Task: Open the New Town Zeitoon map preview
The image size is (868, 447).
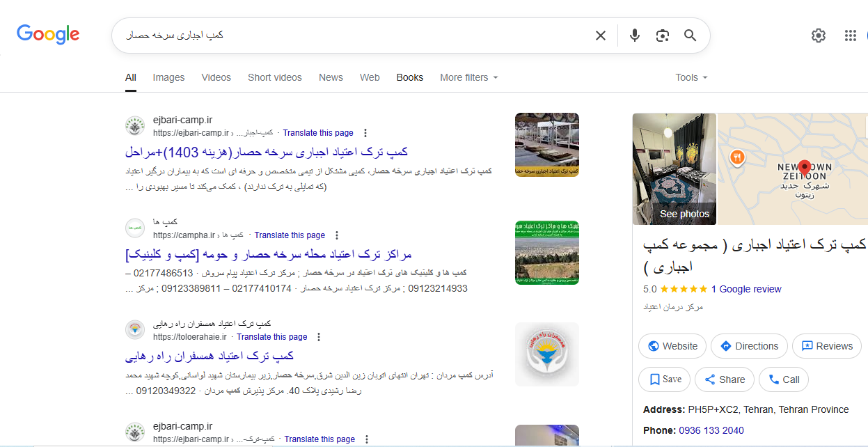Action: click(793, 169)
